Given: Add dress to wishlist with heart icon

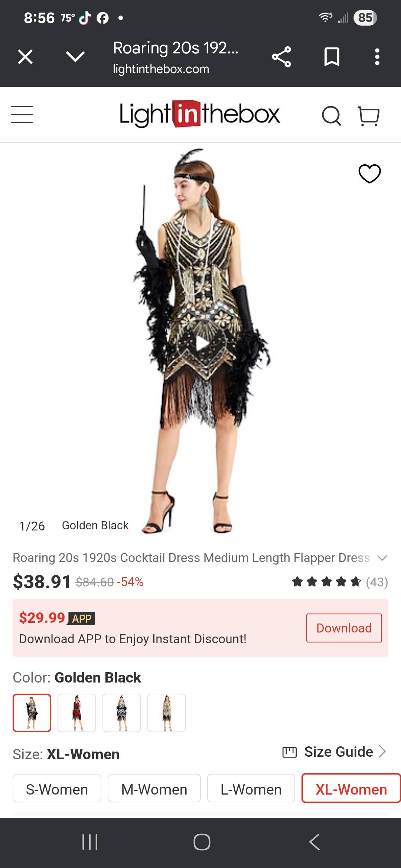Looking at the screenshot, I should [x=369, y=174].
